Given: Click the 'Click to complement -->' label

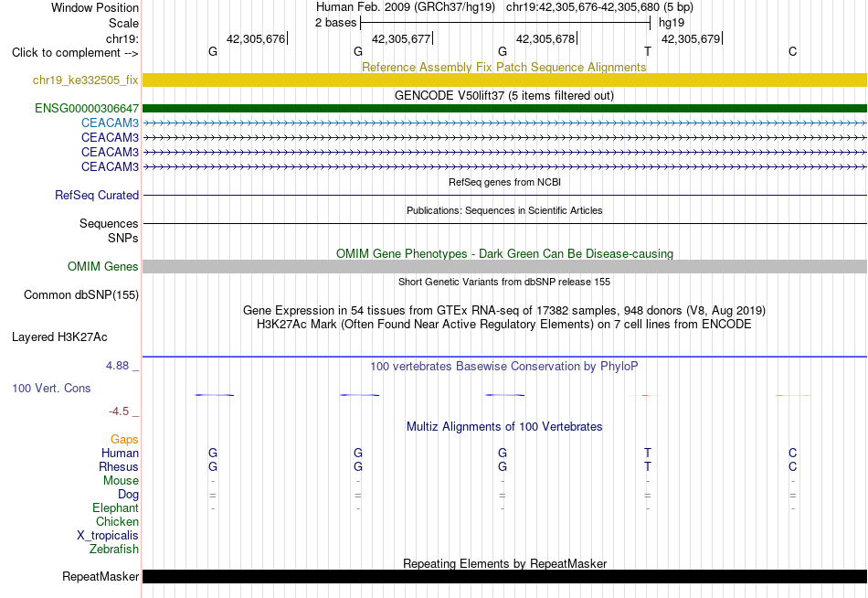Looking at the screenshot, I should 75,53.
